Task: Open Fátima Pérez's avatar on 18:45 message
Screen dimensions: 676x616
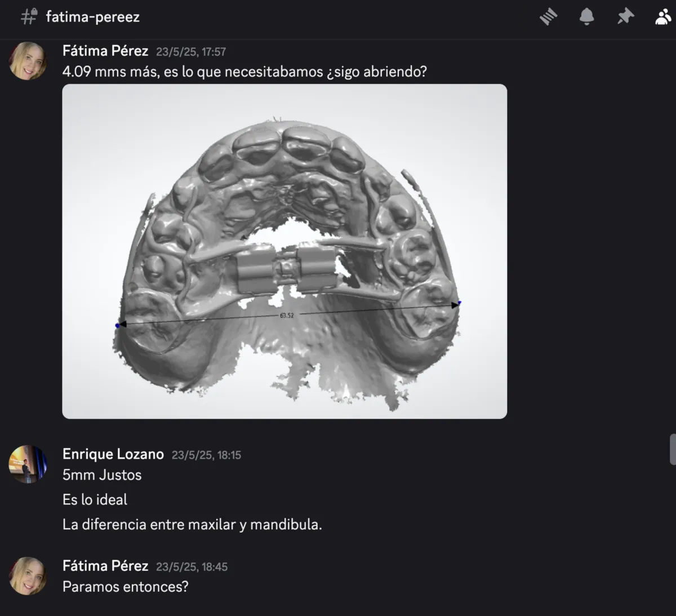Action: 27,576
